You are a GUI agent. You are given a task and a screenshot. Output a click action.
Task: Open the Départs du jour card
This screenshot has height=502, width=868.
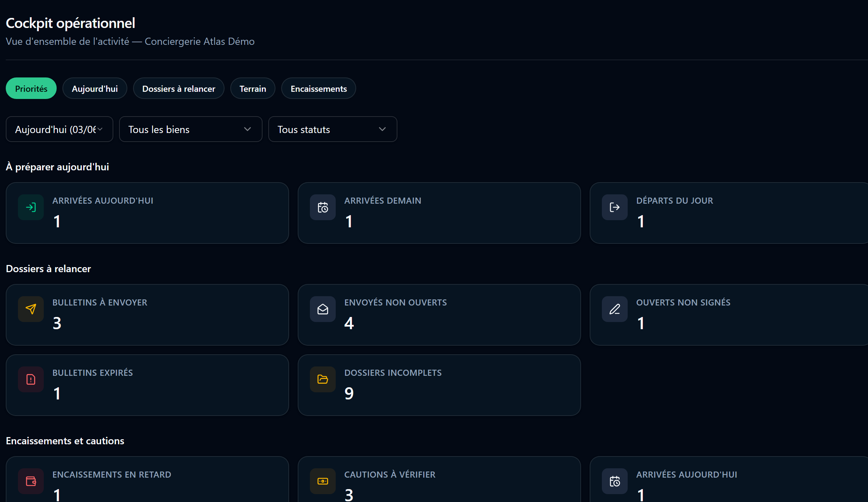click(729, 213)
